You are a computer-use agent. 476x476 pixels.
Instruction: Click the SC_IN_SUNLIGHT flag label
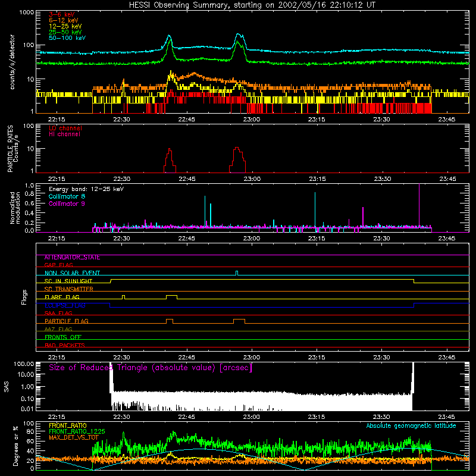point(68,281)
